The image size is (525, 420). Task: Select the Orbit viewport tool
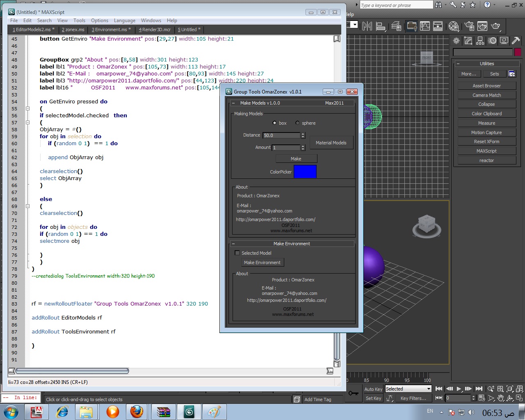[510, 398]
